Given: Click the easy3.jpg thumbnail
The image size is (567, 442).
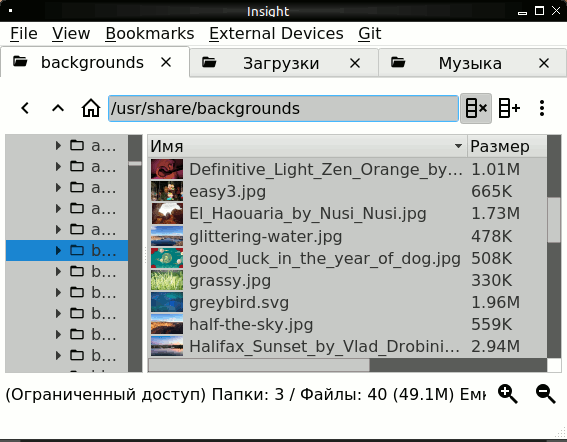Looking at the screenshot, I should point(167,191).
